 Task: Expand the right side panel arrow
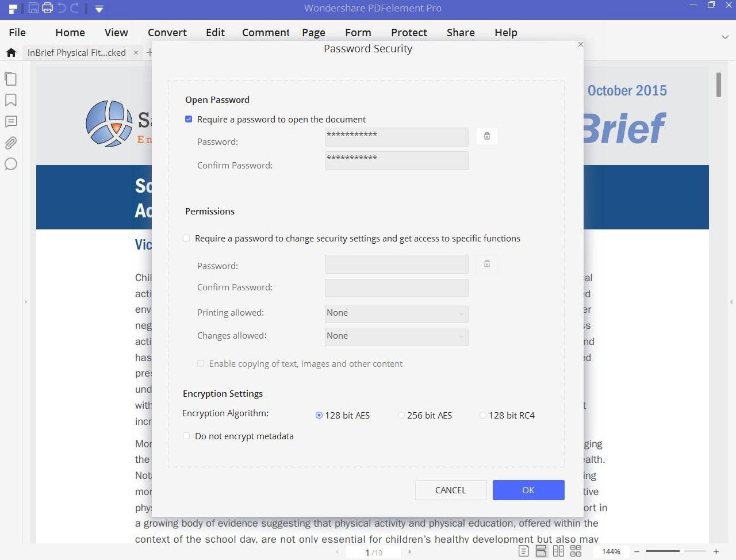[x=731, y=302]
